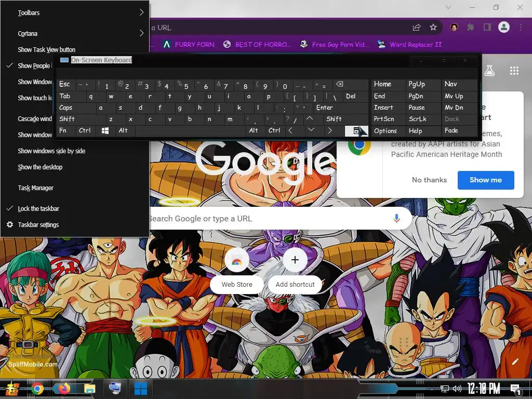Toggle the left Ctrl key on keyboard
The image size is (532, 399).
85,130
